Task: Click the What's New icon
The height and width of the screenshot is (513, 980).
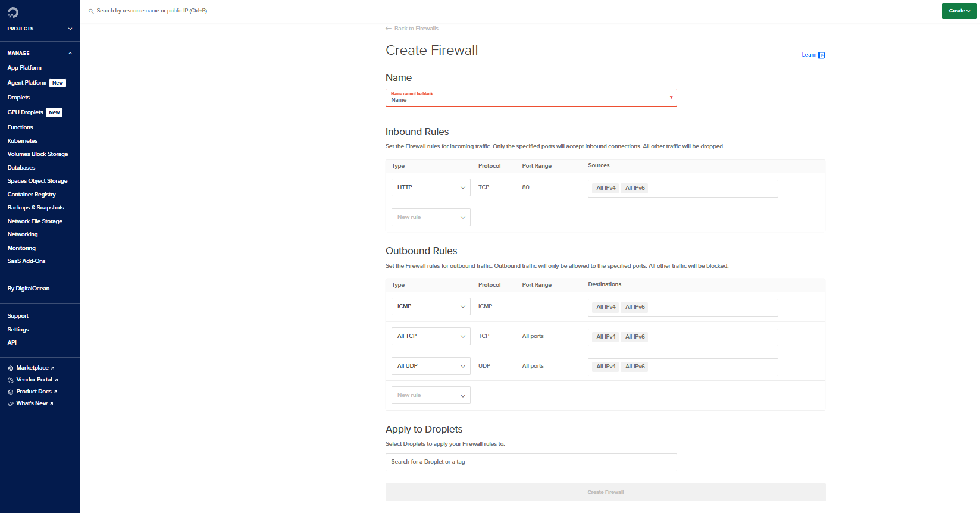Action: 11,404
